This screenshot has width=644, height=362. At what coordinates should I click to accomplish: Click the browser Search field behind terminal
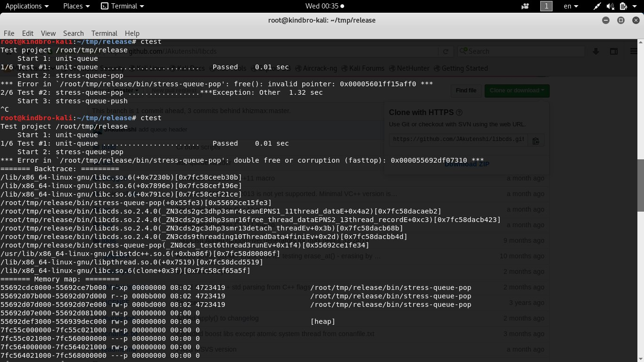520,51
